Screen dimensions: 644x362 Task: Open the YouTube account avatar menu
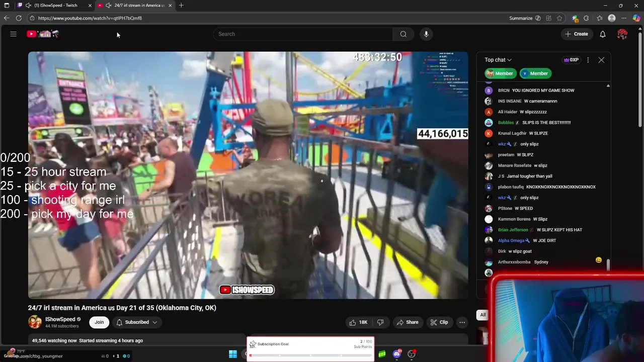pos(622,34)
